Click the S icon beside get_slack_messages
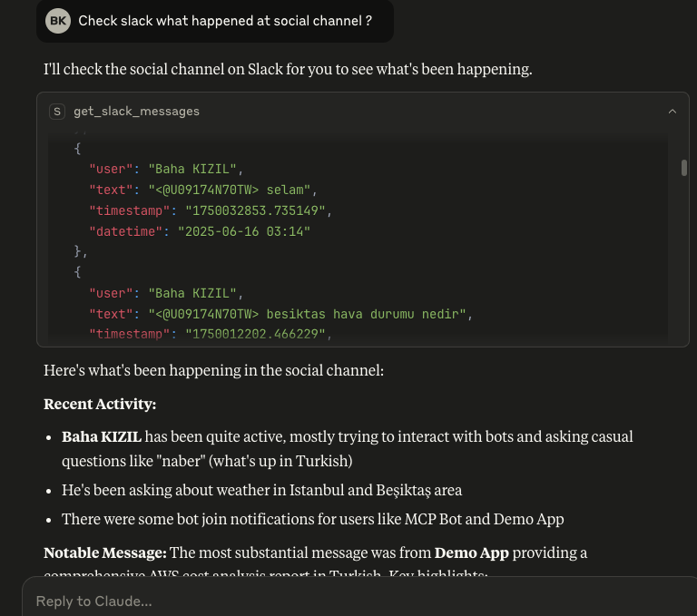This screenshot has height=616, width=697. coord(57,112)
